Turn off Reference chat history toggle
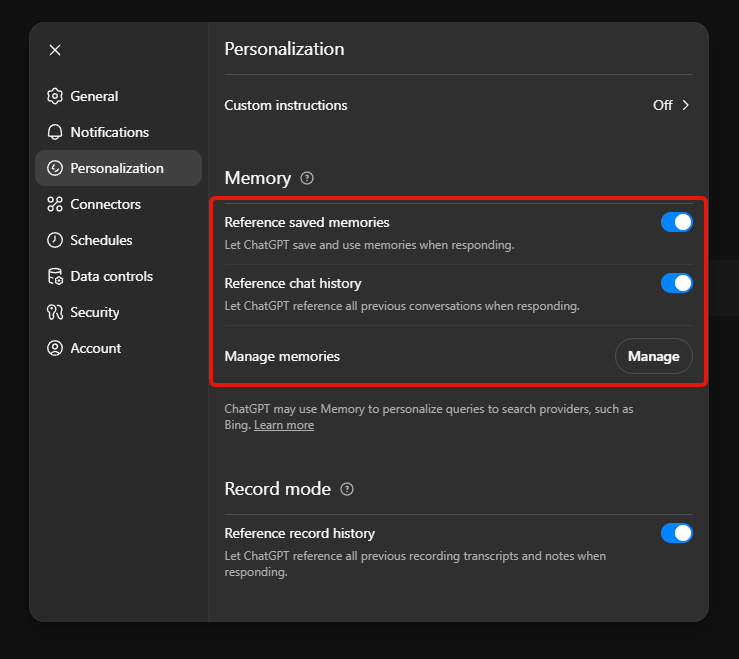This screenshot has height=659, width=739. (x=676, y=283)
